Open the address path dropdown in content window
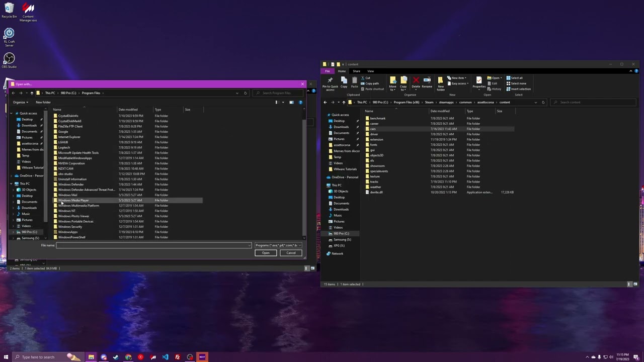The image size is (644, 362). click(535, 102)
